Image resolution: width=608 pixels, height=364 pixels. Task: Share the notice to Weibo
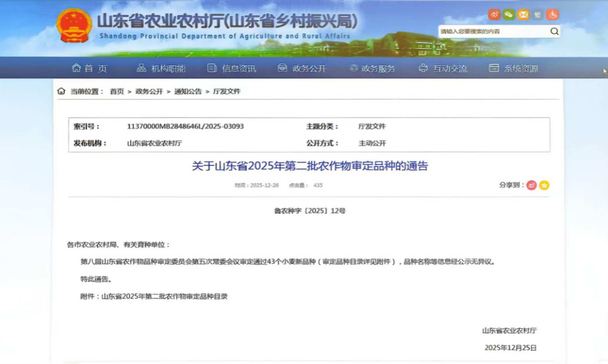click(531, 185)
